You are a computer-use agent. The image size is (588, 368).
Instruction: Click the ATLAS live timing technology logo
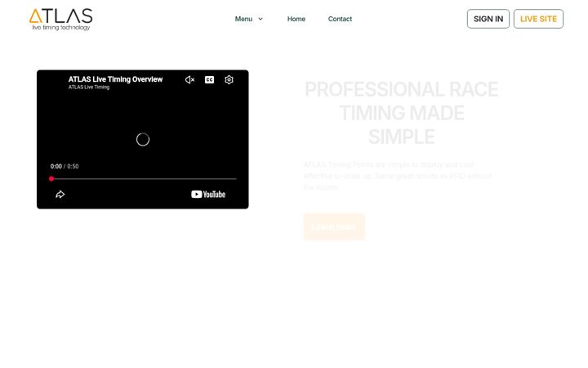[x=60, y=19]
